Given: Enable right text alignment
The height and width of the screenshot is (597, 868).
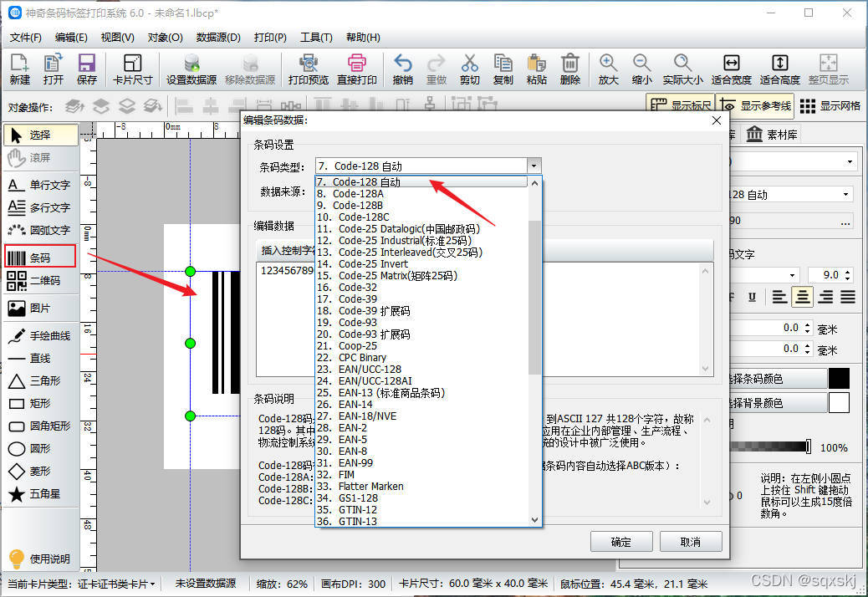Looking at the screenshot, I should click(825, 297).
